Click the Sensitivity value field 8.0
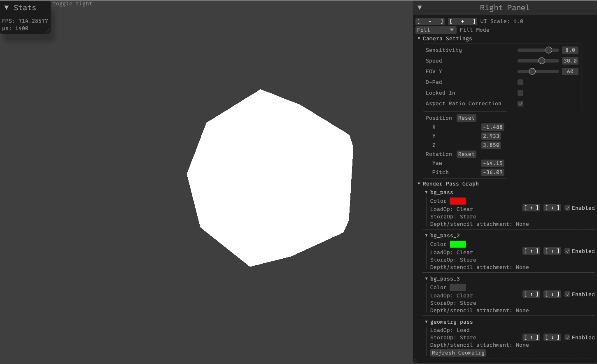 [570, 50]
